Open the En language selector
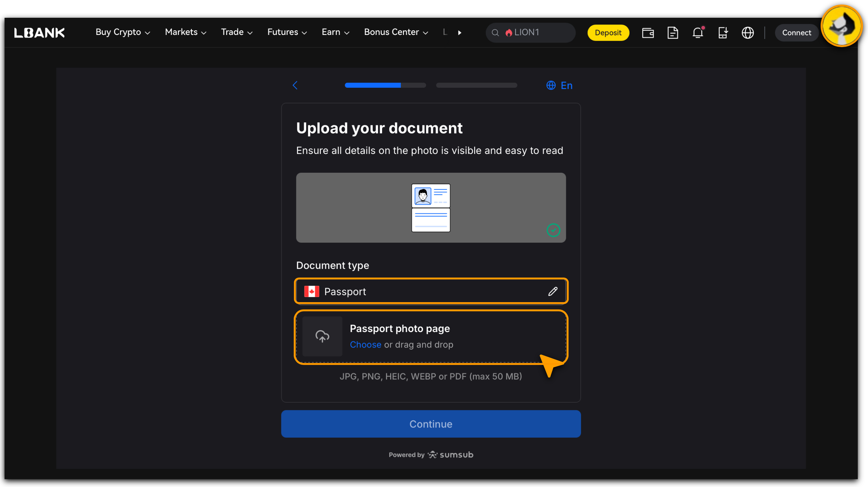 (560, 85)
